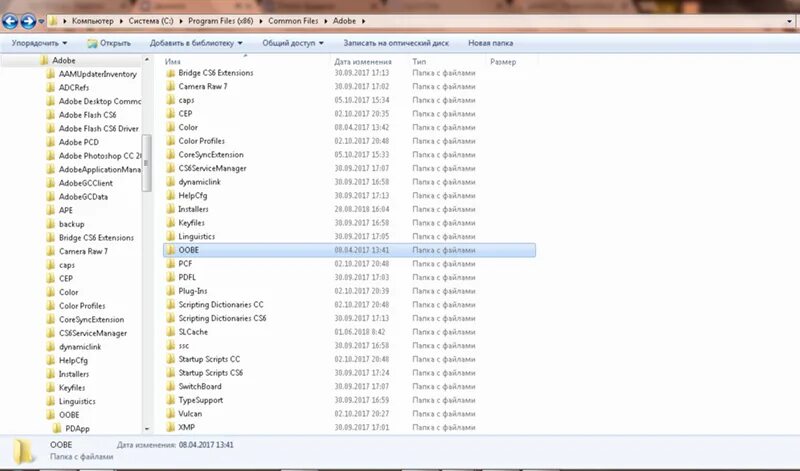The image size is (800, 471).
Task: Expand the arrow after Adobe breadcrumb
Action: point(363,21)
